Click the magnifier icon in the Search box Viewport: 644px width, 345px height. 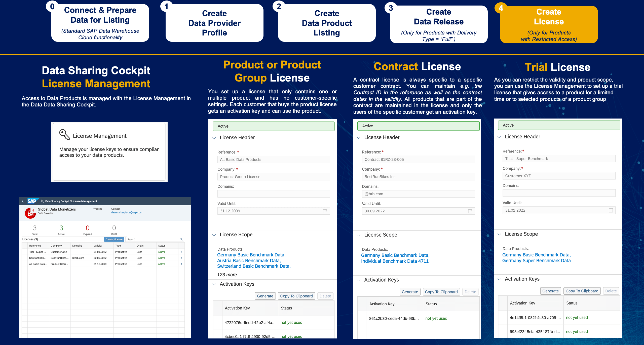[x=181, y=239]
